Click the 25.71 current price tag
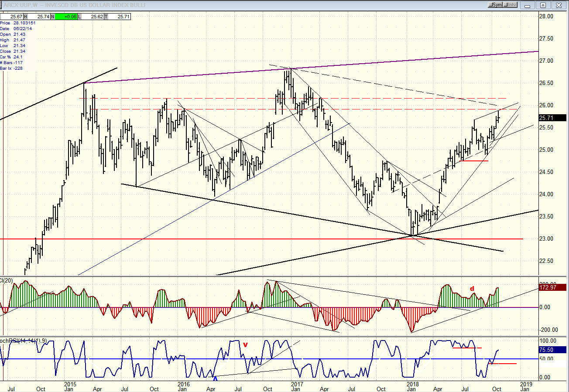 pyautogui.click(x=552, y=118)
